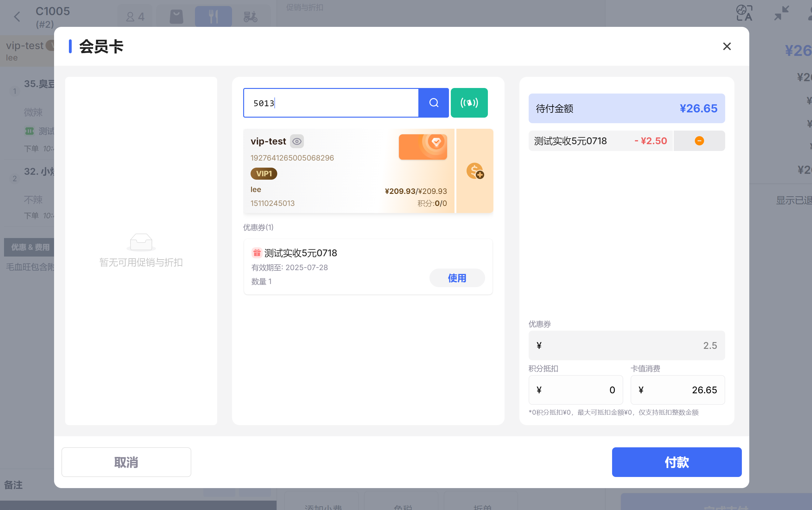This screenshot has height=510, width=812.
Task: Click the 备注 label in background window
Action: [14, 485]
